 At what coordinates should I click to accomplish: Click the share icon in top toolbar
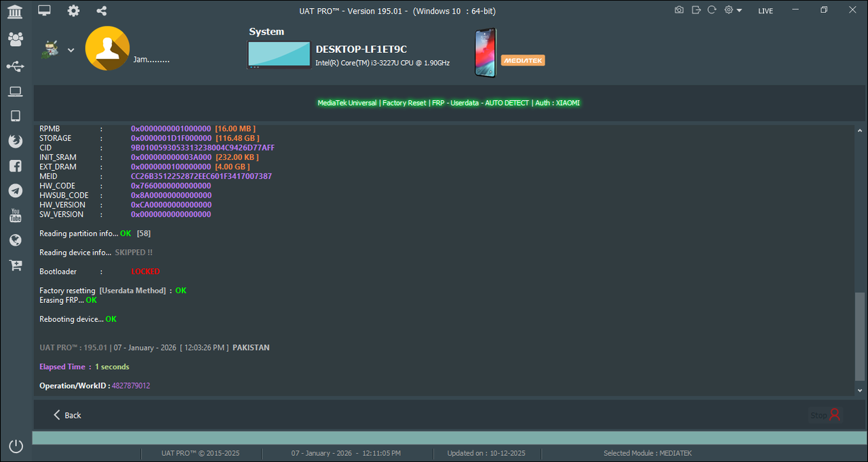pos(102,10)
